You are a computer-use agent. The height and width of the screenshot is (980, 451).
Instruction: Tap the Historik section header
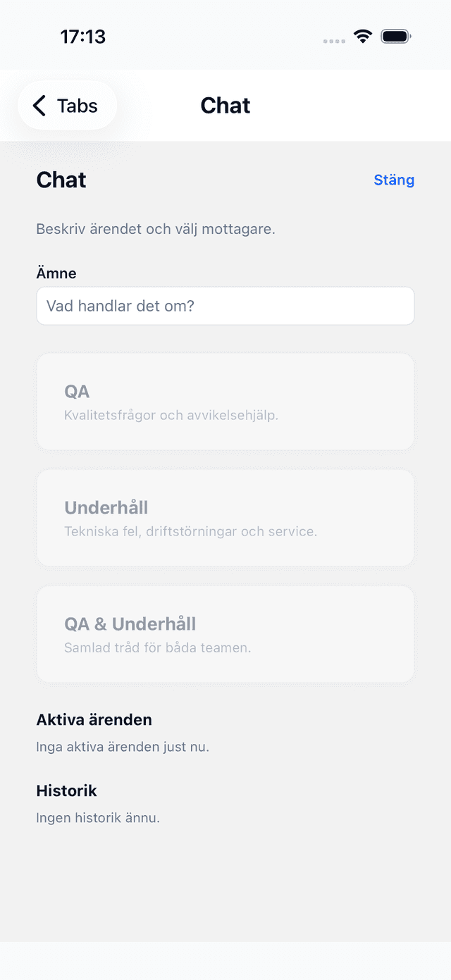(x=66, y=790)
